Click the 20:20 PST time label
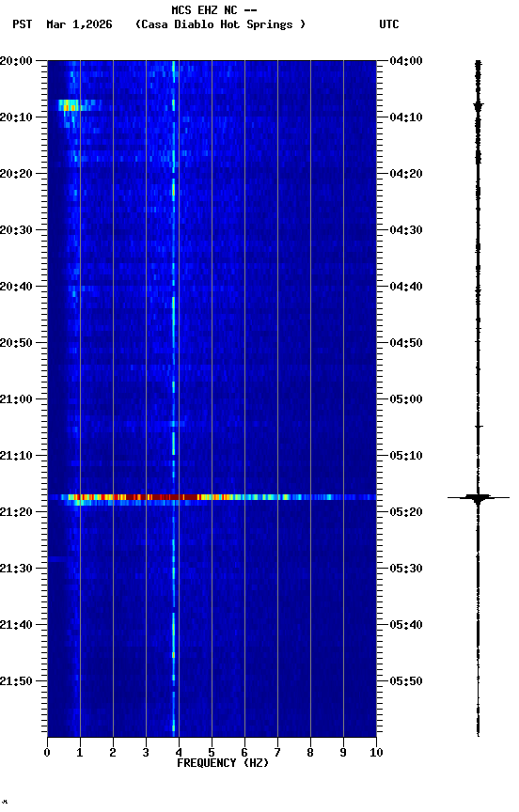 pos(16,174)
